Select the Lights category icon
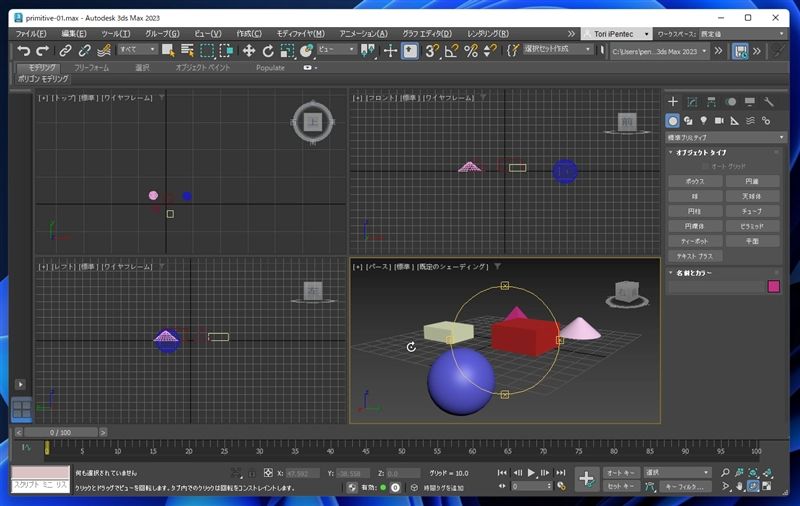The height and width of the screenshot is (506, 800). [704, 120]
